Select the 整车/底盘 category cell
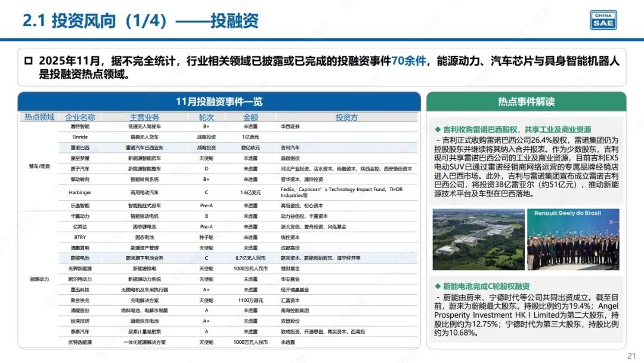The width and height of the screenshot is (644, 363). (39, 166)
